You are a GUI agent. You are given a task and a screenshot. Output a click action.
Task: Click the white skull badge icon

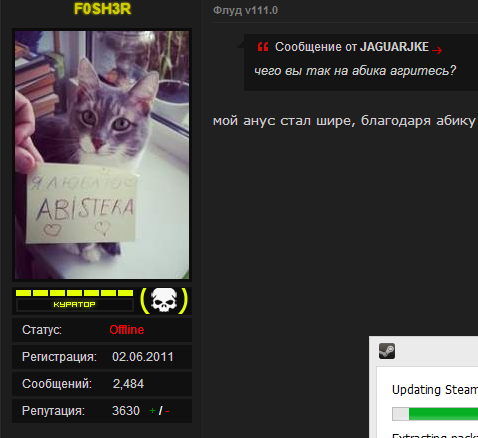click(164, 300)
